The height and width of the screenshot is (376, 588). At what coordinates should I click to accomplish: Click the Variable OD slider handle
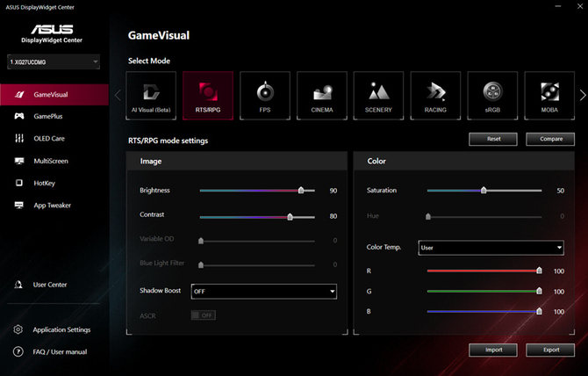coord(201,241)
